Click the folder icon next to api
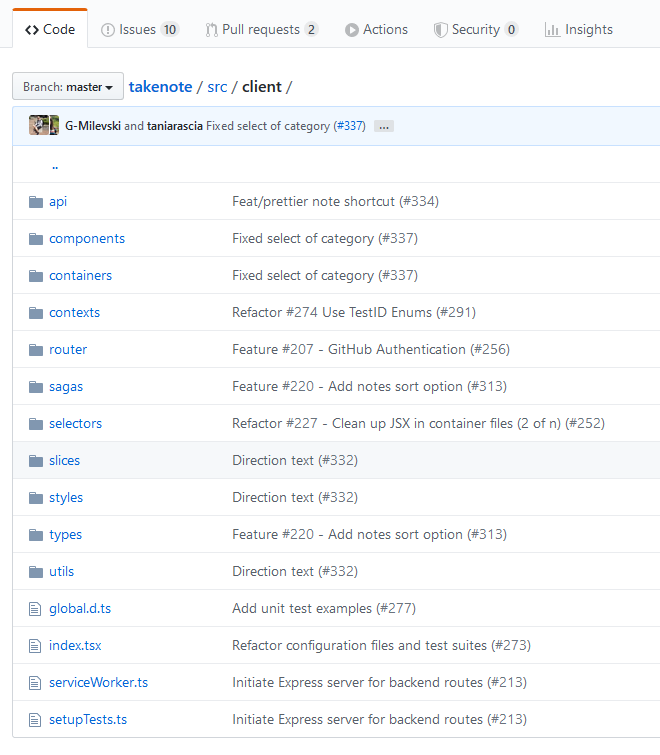This screenshot has width=660, height=755. tap(36, 202)
